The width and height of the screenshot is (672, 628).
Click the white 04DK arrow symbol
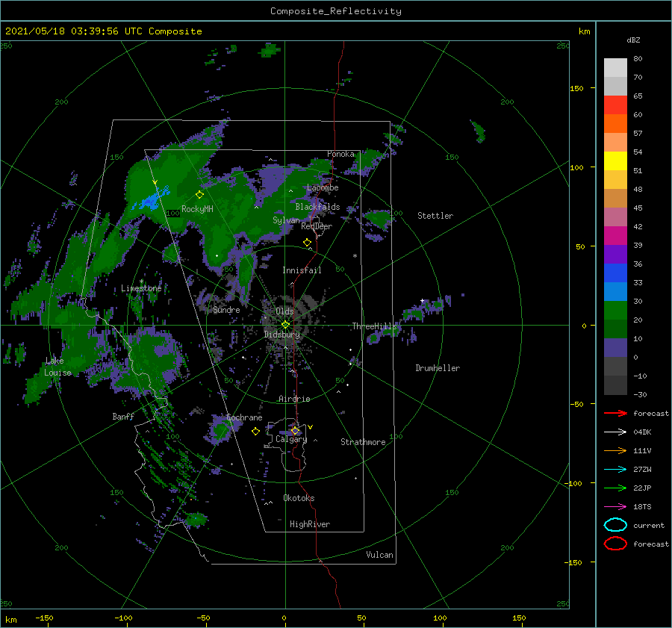[615, 432]
